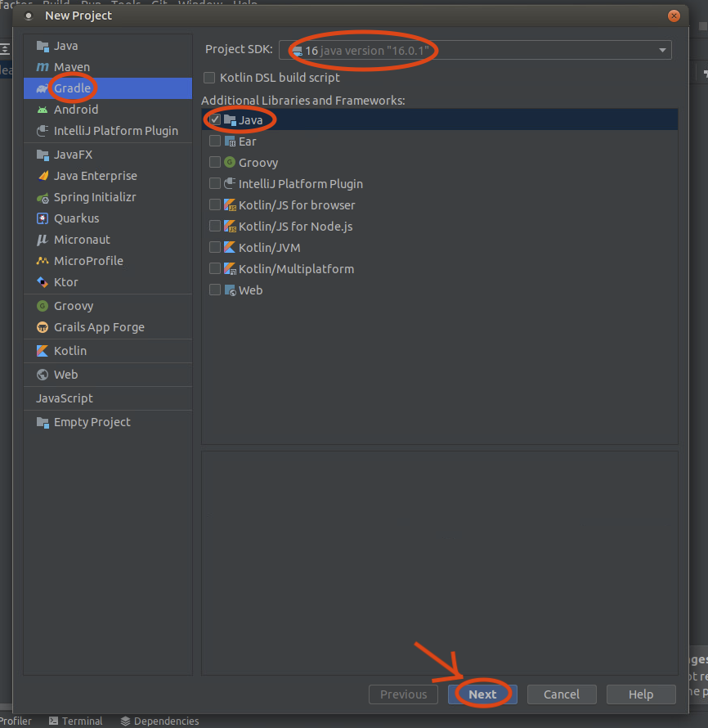Select Empty Project type
The height and width of the screenshot is (728, 708).
[x=108, y=423]
